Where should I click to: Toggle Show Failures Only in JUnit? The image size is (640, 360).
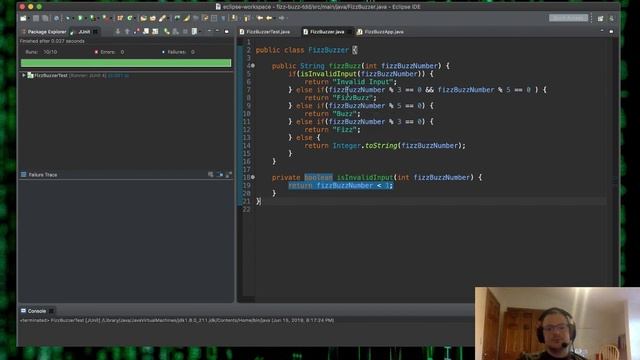(136, 31)
